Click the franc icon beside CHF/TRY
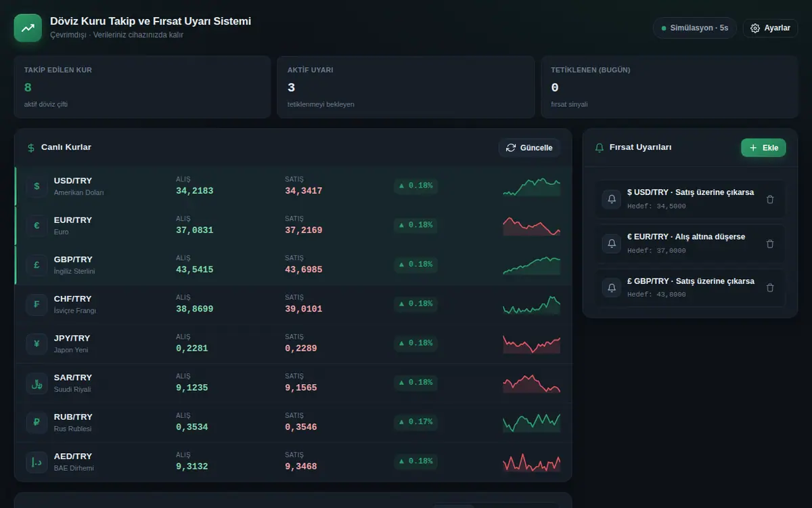 click(x=37, y=304)
